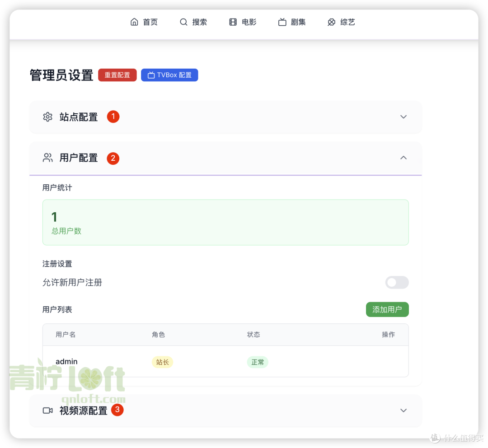Click the 正常 status badge
Image resolution: width=488 pixels, height=448 pixels.
pyautogui.click(x=258, y=362)
